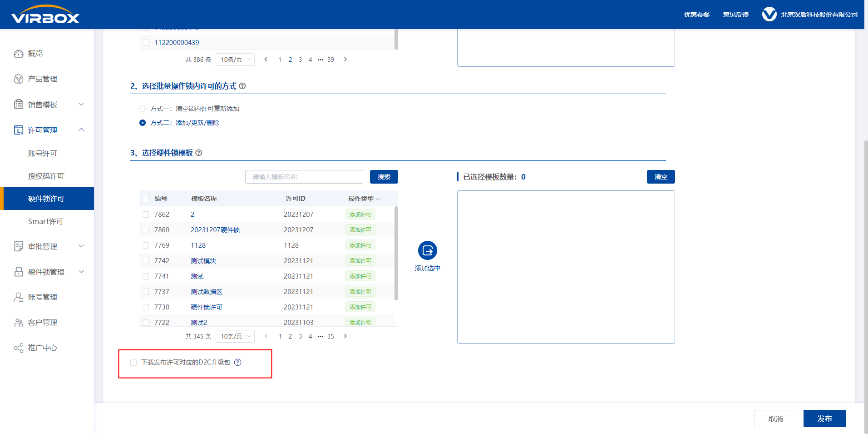
Task: Go to next page of upper lock list
Action: (345, 60)
